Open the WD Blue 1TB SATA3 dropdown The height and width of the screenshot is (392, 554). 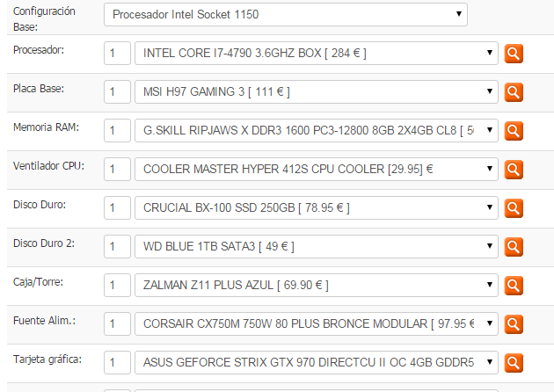point(317,246)
